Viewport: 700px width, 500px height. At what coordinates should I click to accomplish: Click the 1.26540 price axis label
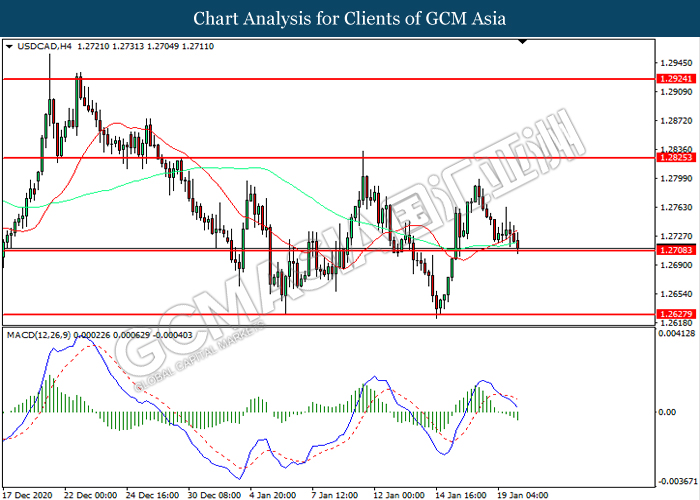pyautogui.click(x=676, y=294)
